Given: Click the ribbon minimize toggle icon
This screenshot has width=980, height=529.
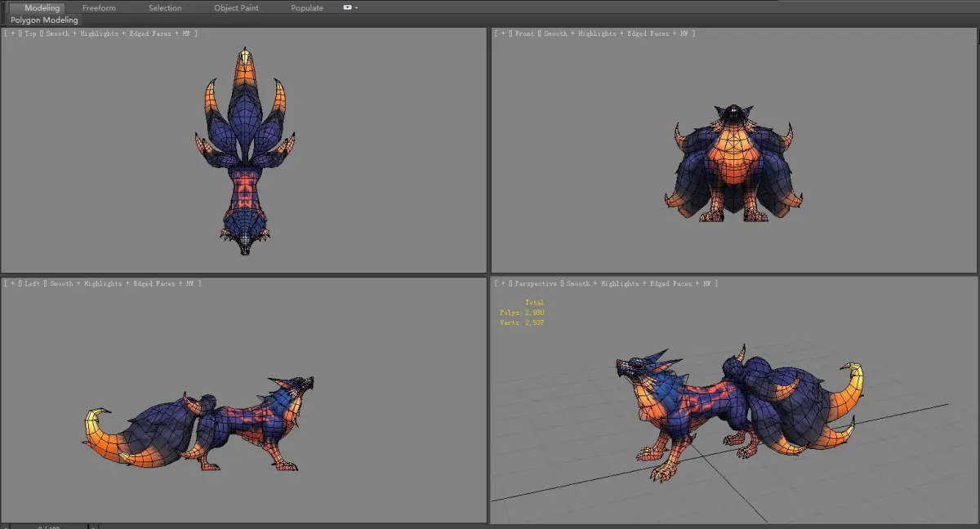Looking at the screenshot, I should [347, 7].
